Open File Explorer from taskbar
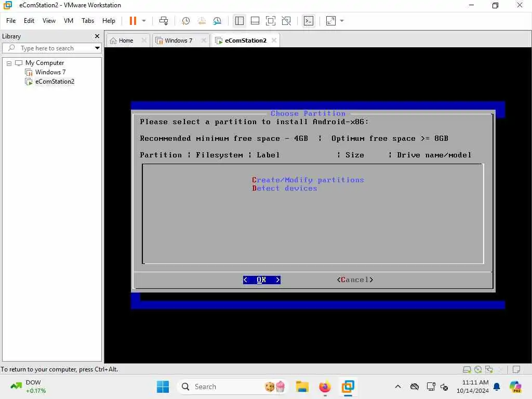 [302, 387]
